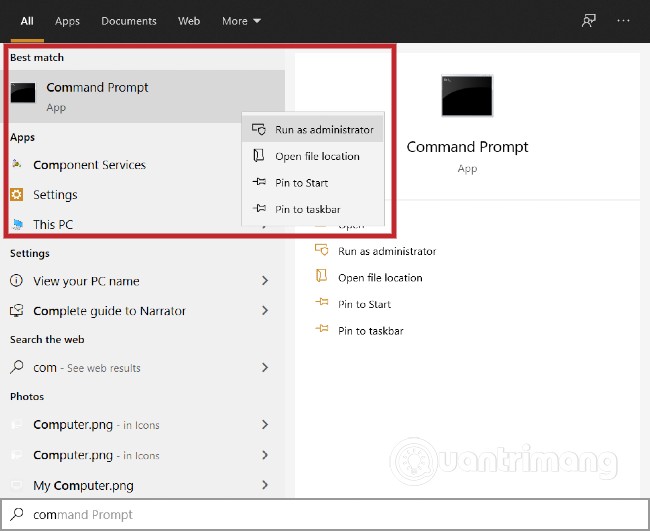Open the three-dots options menu

(624, 20)
